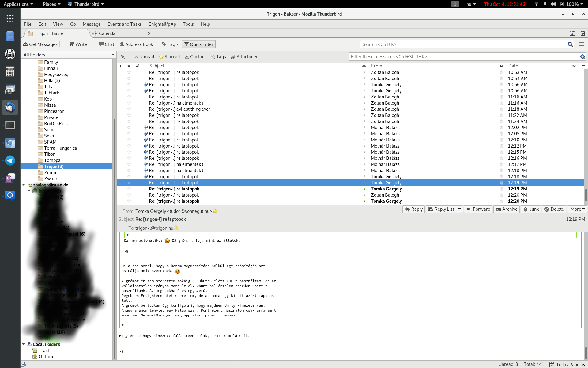Click the online status icon in status bar
The width and height of the screenshot is (588, 368).
coord(24,364)
